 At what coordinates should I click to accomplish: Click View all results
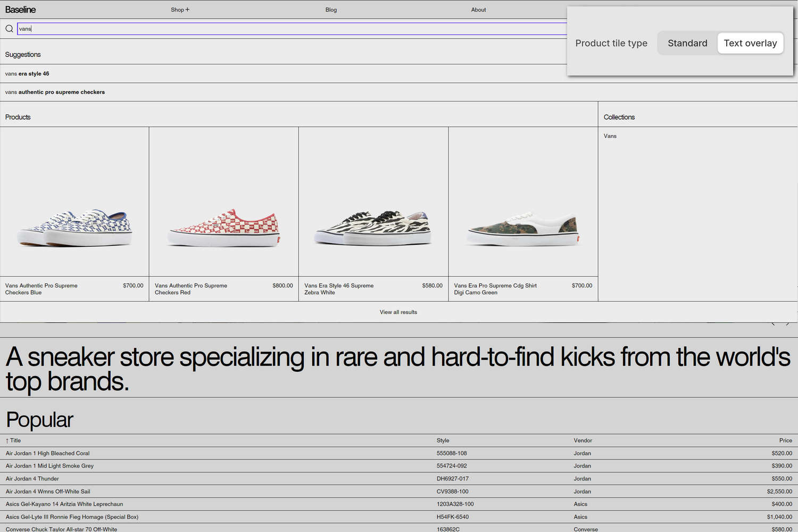click(398, 312)
